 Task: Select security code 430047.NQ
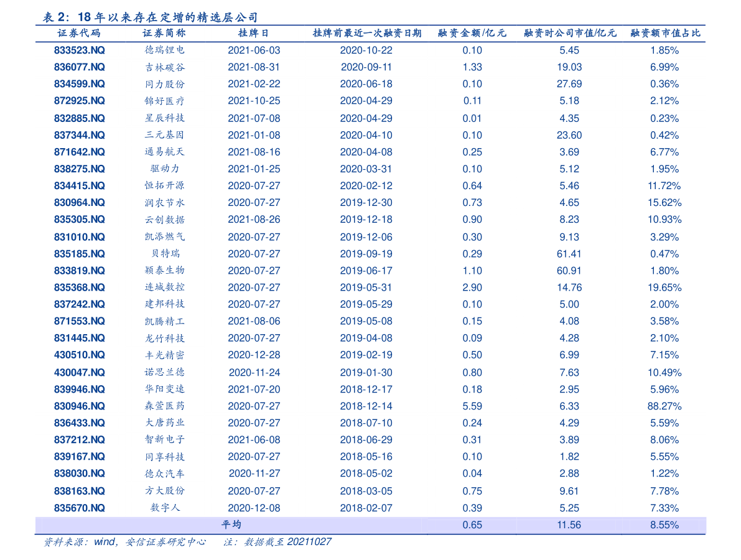(80, 372)
